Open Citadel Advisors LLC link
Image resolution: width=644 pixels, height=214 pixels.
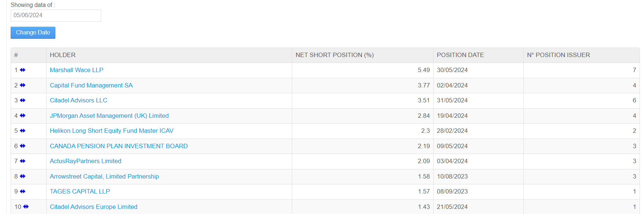point(78,100)
